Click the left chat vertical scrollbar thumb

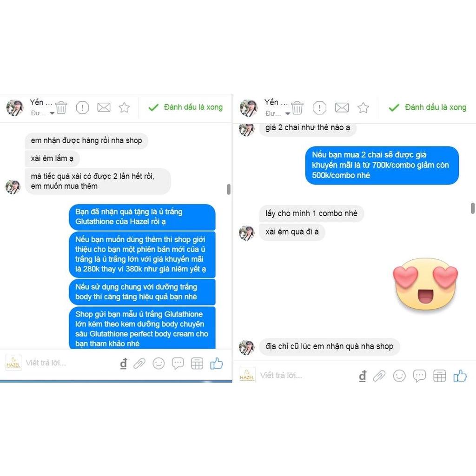pos(229,189)
